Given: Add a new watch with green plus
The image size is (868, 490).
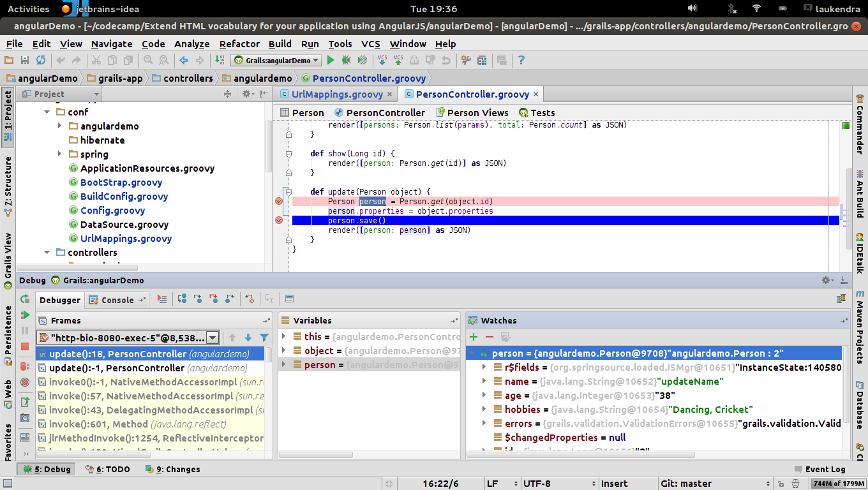Looking at the screenshot, I should (473, 337).
